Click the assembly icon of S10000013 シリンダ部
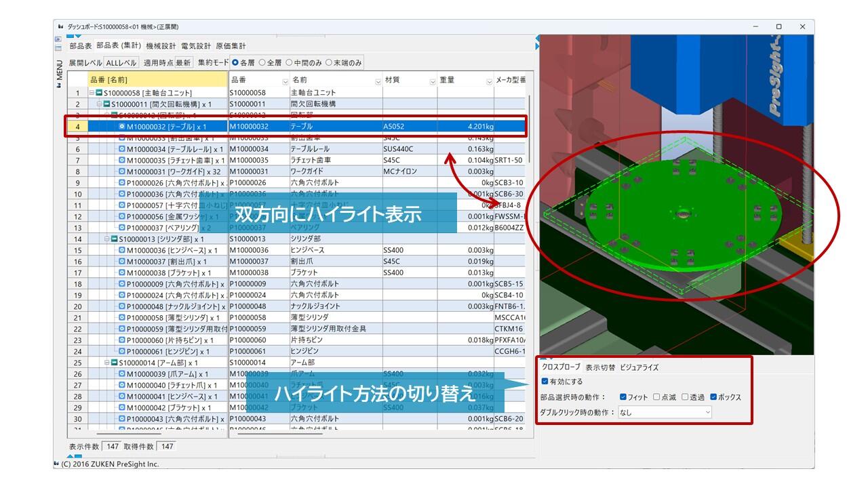 (115, 239)
